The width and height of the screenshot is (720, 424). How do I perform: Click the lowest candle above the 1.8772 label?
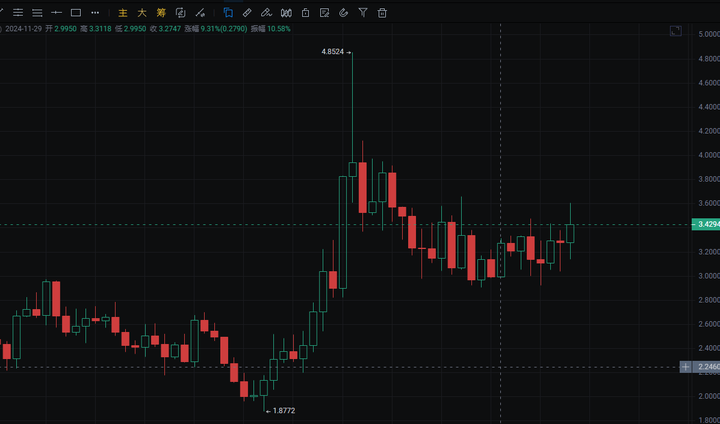[x=264, y=388]
